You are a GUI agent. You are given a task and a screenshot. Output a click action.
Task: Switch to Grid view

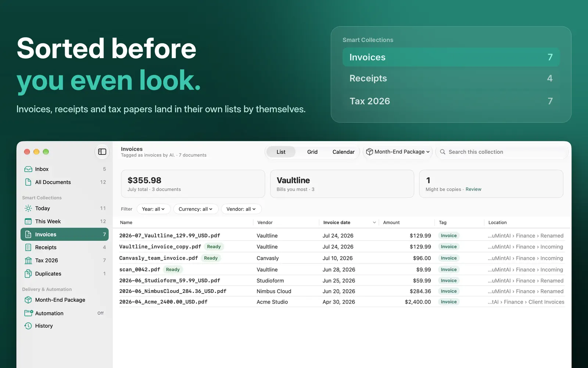pos(312,152)
